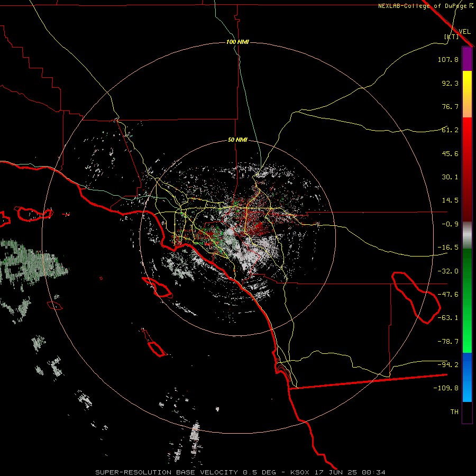This screenshot has width=476, height=476.
Task: Select the -47.6 scale label
Action: point(448,295)
